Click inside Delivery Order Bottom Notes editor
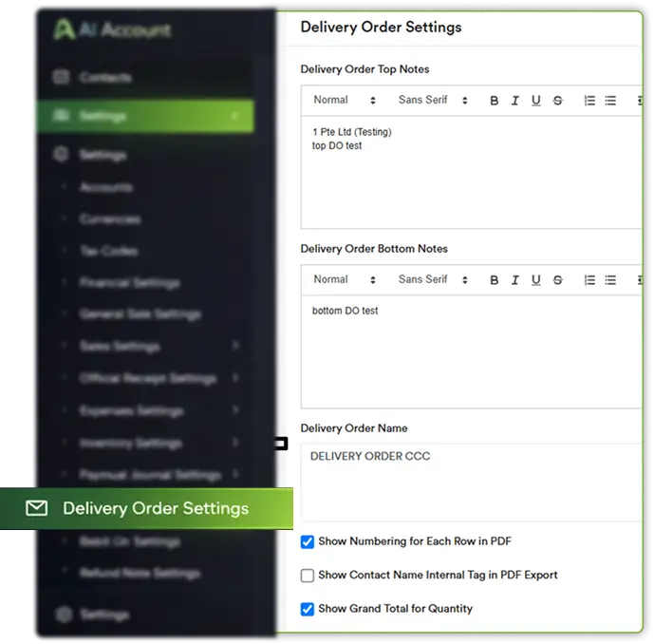The height and width of the screenshot is (644, 654). click(472, 351)
